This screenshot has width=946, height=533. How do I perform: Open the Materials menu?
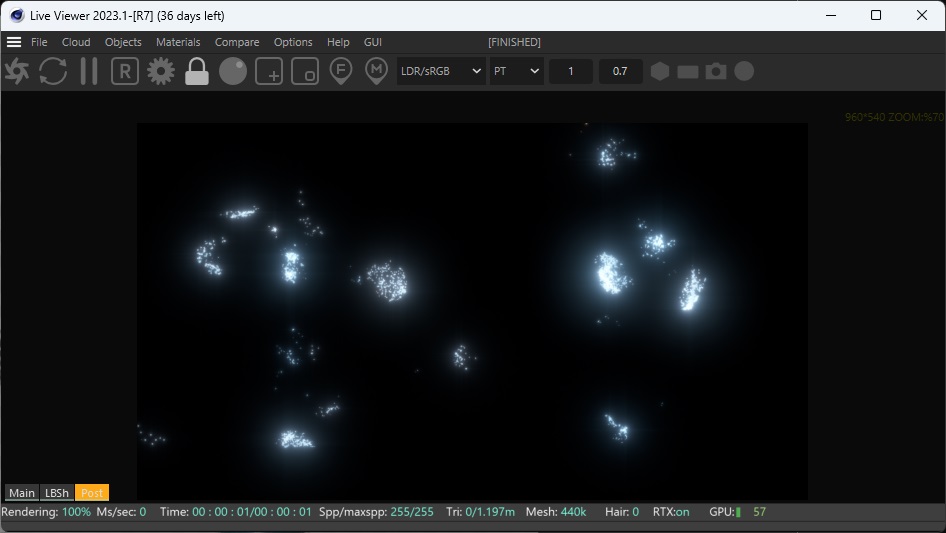[178, 42]
